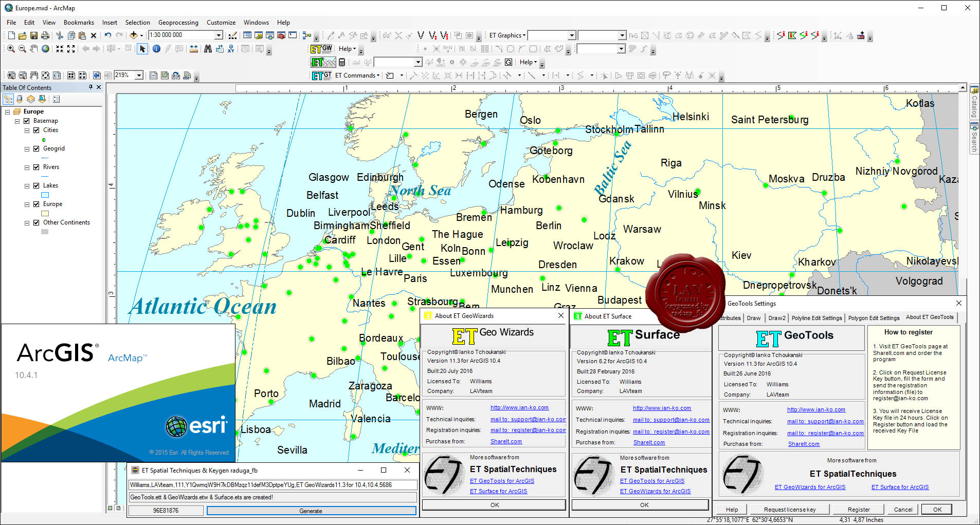The width and height of the screenshot is (980, 525).
Task: Toggle visibility of Cities layer
Action: click(x=37, y=130)
